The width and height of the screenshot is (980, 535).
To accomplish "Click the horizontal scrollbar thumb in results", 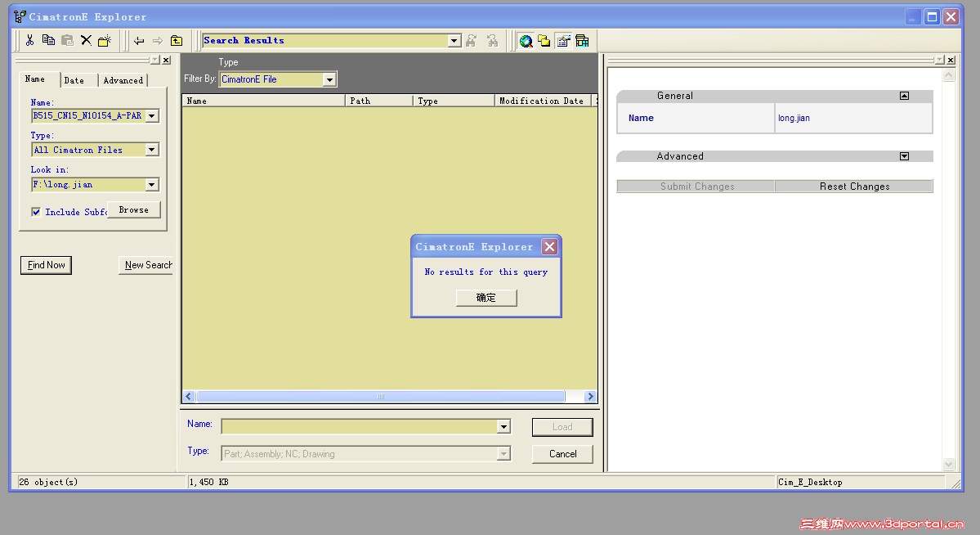I will coord(381,396).
